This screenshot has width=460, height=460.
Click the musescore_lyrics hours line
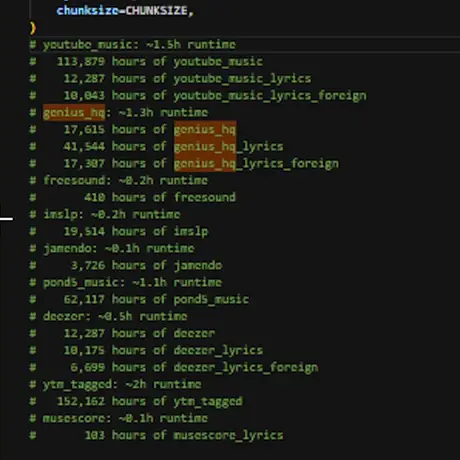(156, 435)
